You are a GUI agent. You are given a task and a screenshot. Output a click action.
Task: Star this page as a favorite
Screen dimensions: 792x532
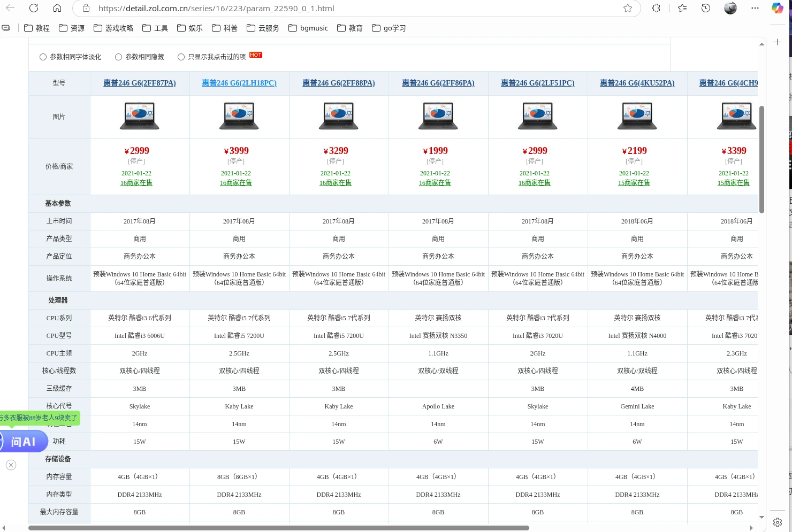click(x=628, y=8)
